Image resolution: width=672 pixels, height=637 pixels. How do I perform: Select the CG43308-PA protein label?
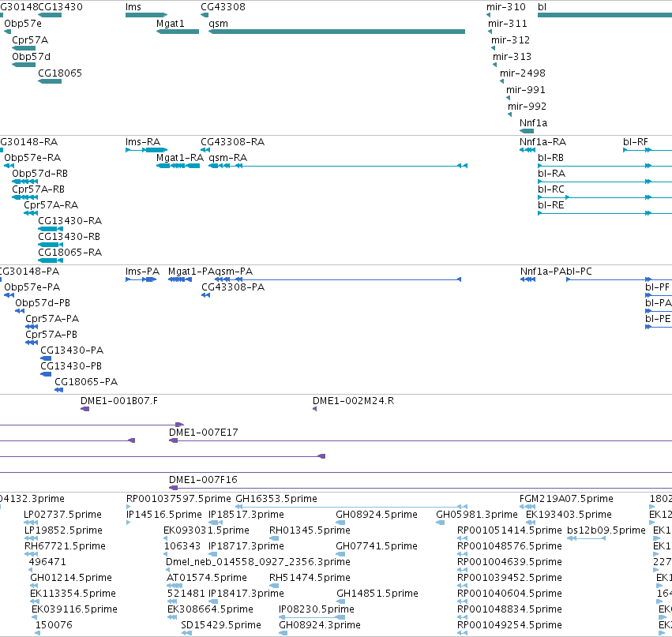[233, 287]
